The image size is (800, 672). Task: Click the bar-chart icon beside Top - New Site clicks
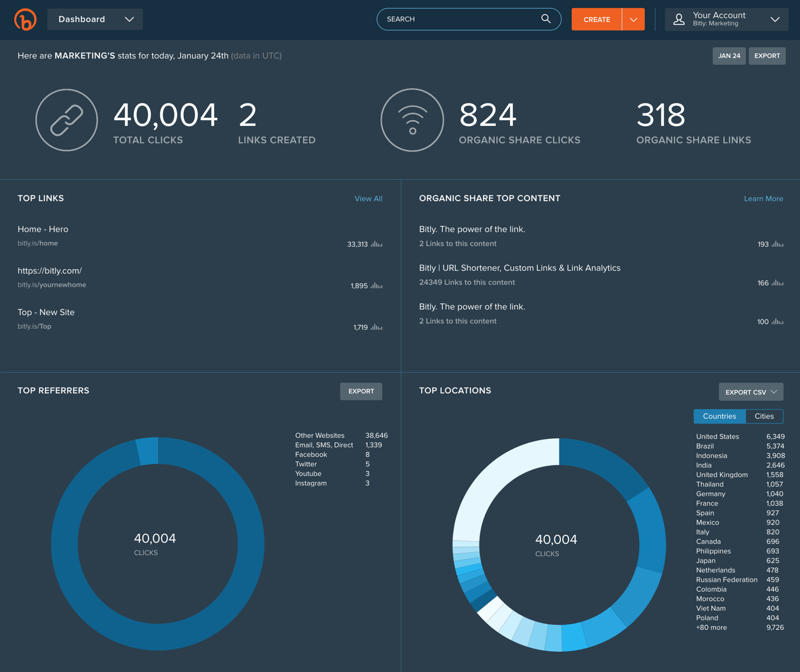pos(377,326)
